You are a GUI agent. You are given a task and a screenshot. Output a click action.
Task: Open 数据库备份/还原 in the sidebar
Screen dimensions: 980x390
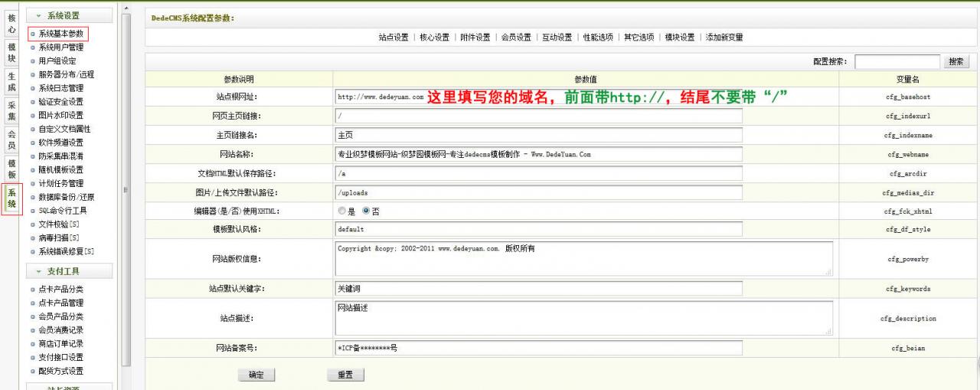(x=67, y=197)
